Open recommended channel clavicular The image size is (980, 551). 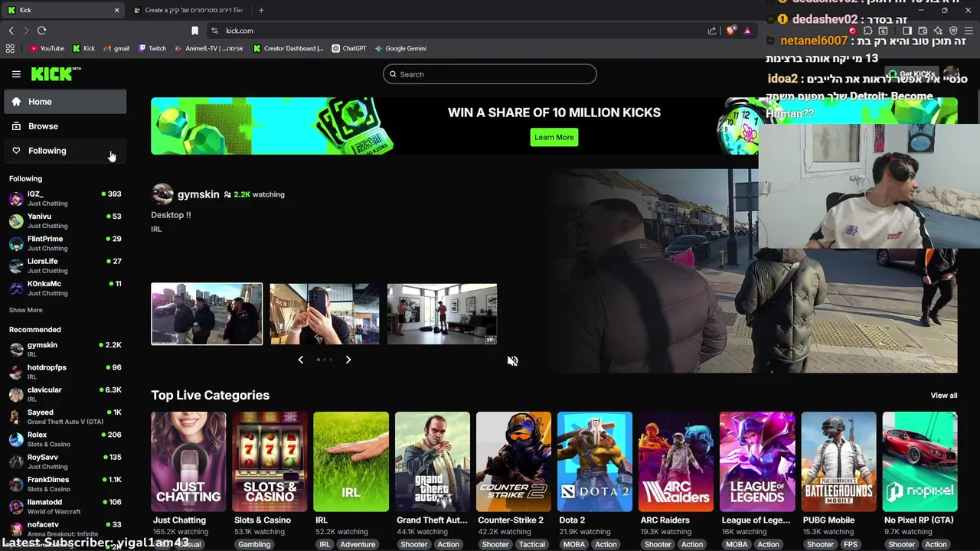tap(65, 394)
